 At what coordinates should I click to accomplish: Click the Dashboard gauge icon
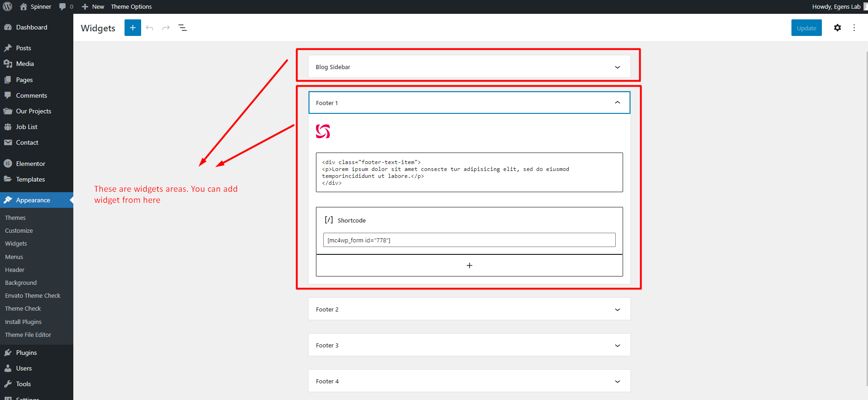[8, 27]
